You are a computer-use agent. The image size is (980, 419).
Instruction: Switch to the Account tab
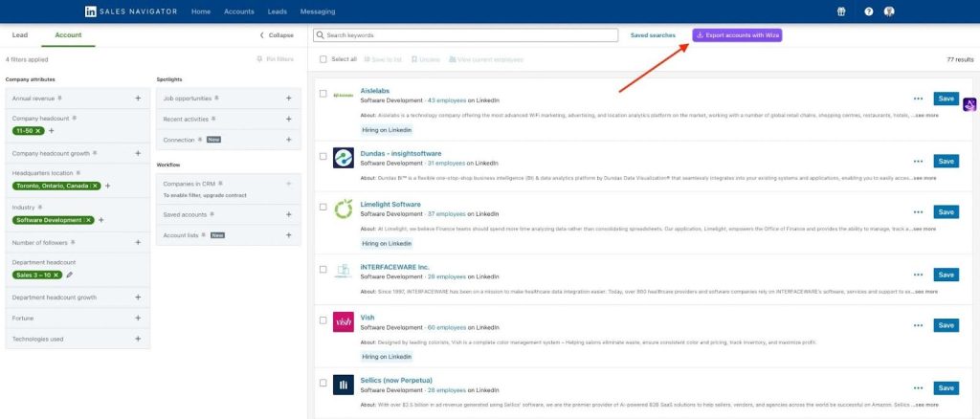tap(68, 35)
